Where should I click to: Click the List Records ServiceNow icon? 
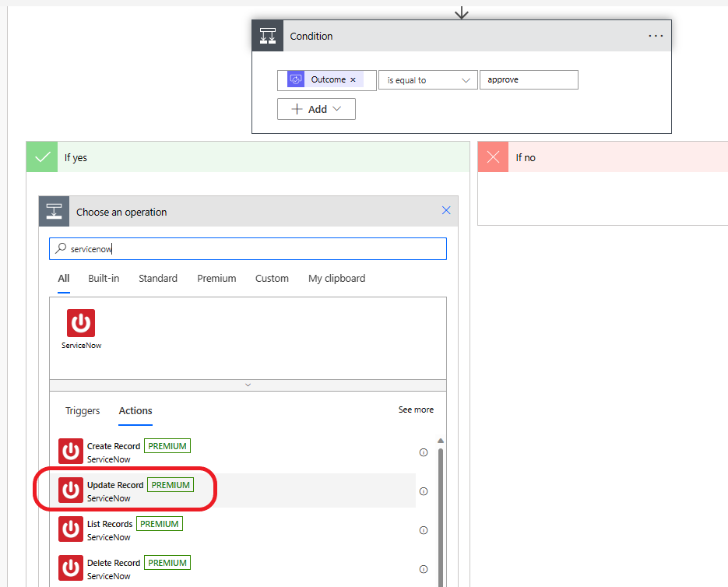[x=71, y=529]
